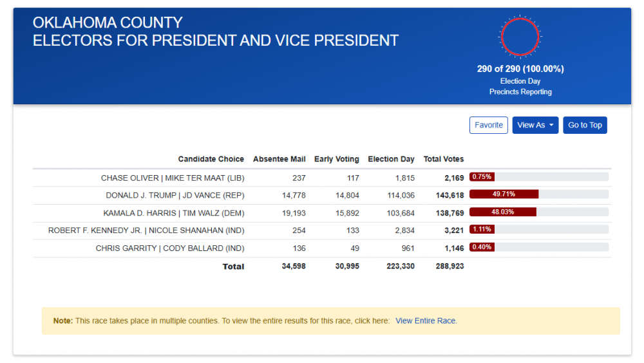Click Chase Oliver's 0.75% vote bar
This screenshot has height=363, width=644.
pos(482,176)
